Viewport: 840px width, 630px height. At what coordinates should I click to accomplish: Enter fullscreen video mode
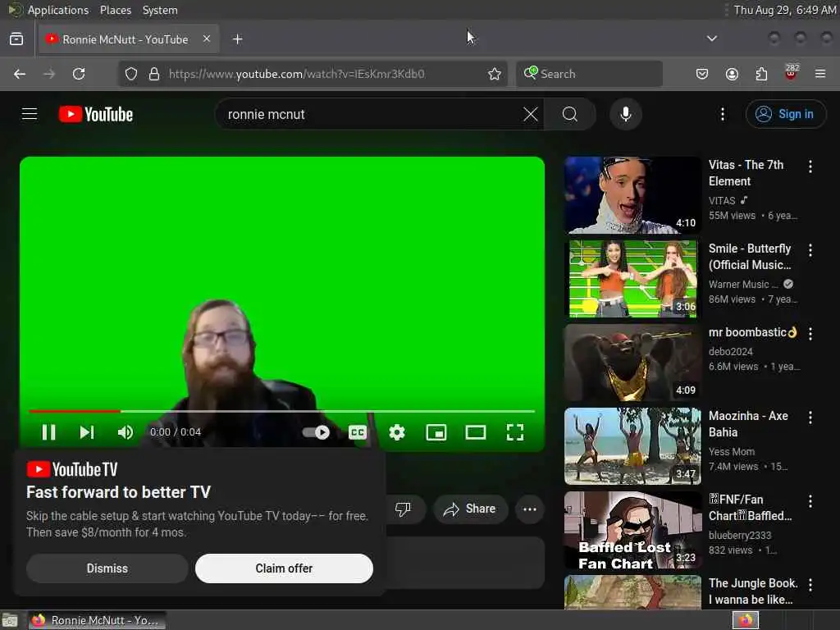pos(515,432)
